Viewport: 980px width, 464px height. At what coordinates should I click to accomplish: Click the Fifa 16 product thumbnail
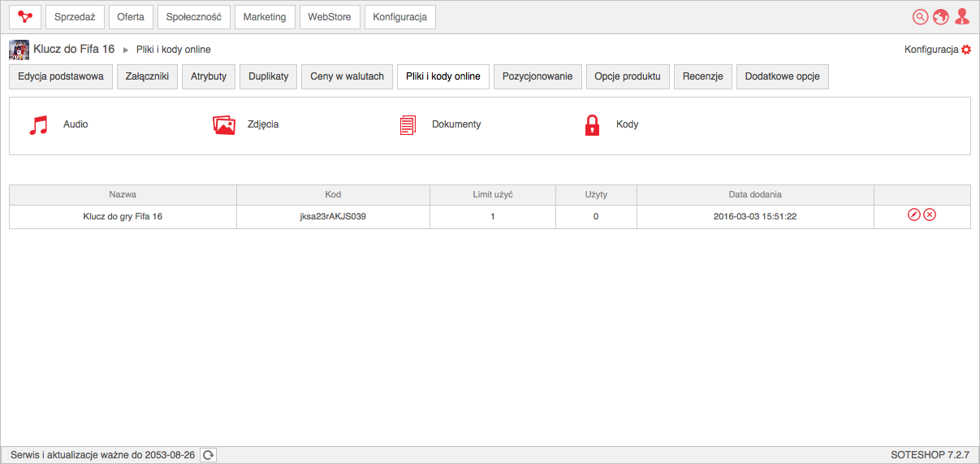(x=19, y=50)
